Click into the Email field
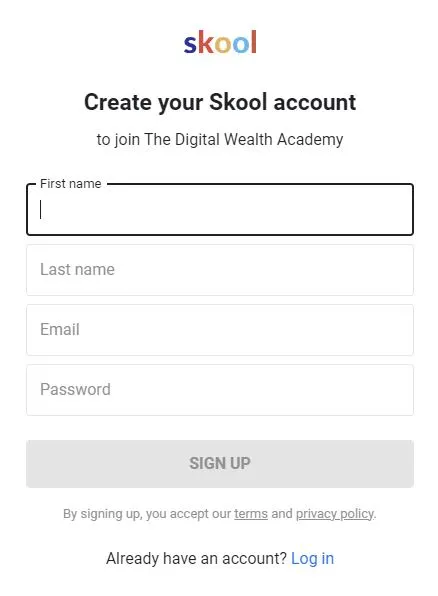 pos(220,330)
